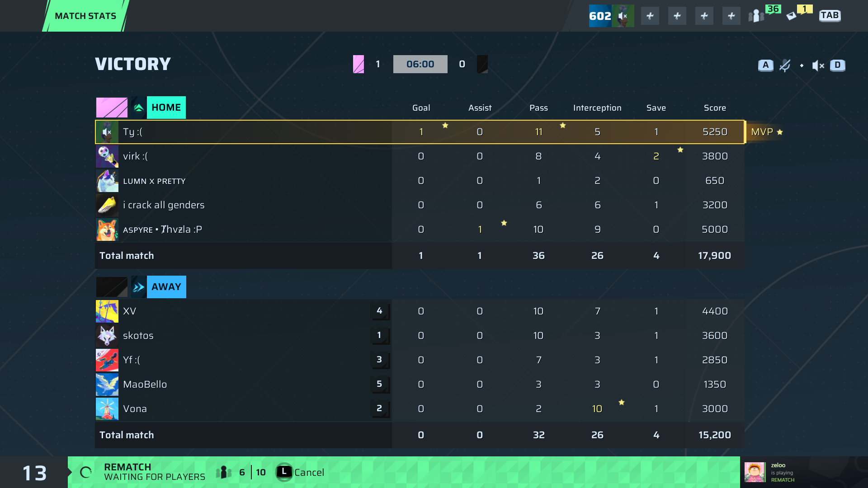Click the first empty party slot plus
The image size is (868, 488).
click(x=650, y=16)
